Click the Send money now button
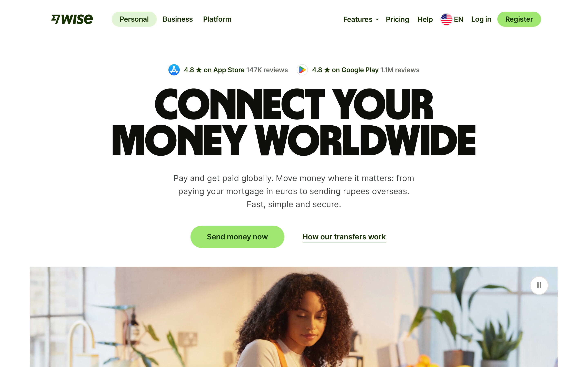 tap(237, 237)
